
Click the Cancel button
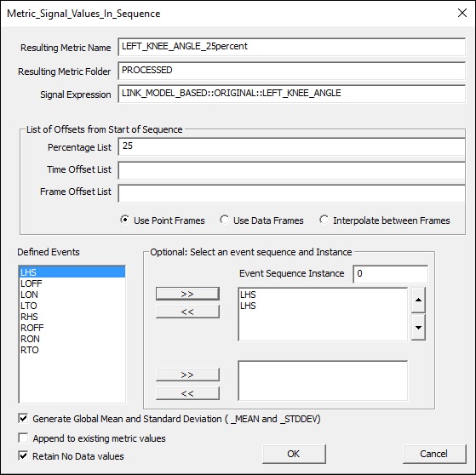coord(434,454)
